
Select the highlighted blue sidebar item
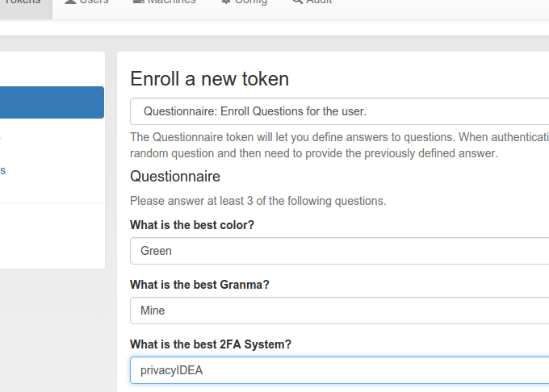click(52, 102)
